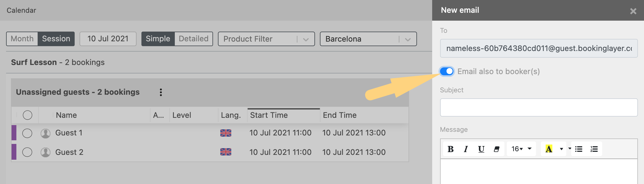This screenshot has height=184, width=644.
Task: Insert an unordered bullet list
Action: pyautogui.click(x=579, y=149)
